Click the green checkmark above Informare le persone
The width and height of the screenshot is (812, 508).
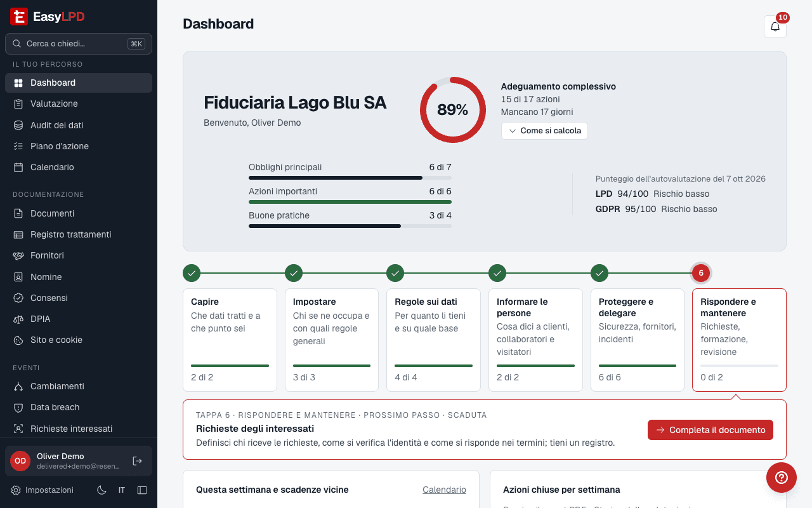[497, 273]
